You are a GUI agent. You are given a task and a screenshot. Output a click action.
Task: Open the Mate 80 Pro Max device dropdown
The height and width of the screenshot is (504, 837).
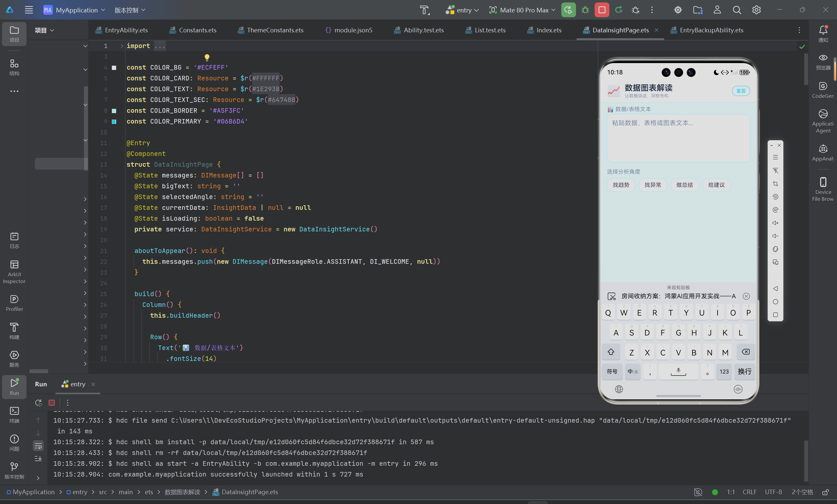tap(522, 10)
